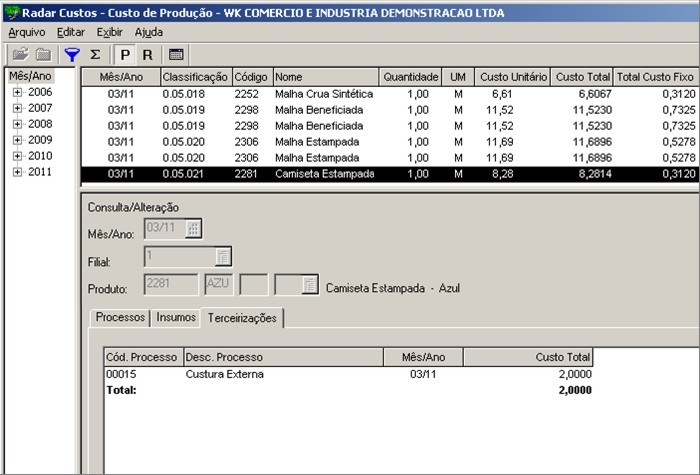Switch to the Processos tab
Screen dimensions: 700x475
pos(120,318)
